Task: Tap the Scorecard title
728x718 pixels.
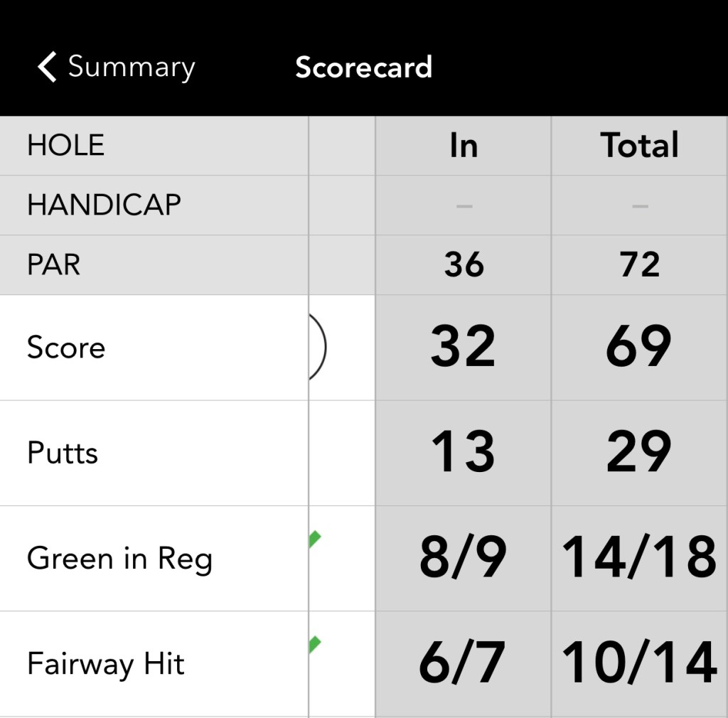Action: point(363,68)
